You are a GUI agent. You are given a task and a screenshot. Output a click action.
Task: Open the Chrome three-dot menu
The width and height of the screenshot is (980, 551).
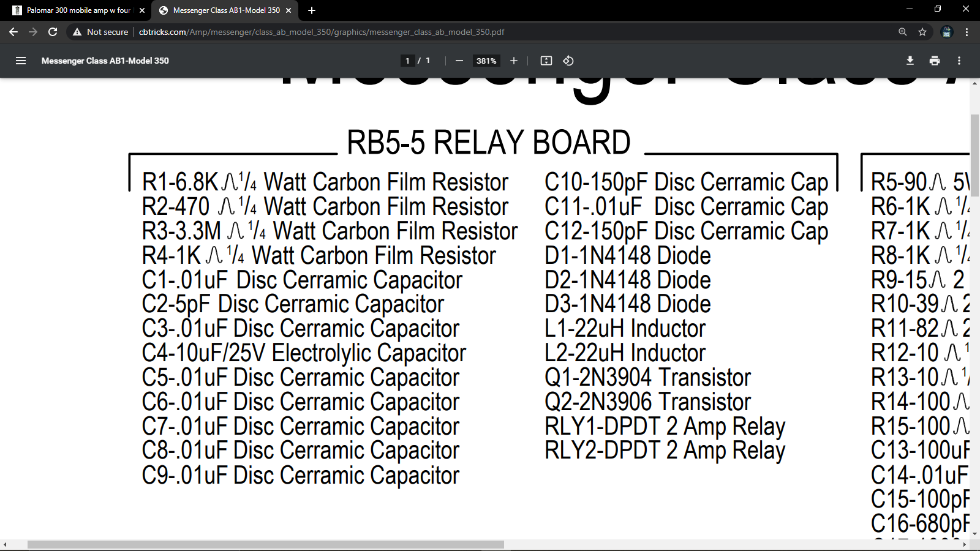click(x=967, y=32)
